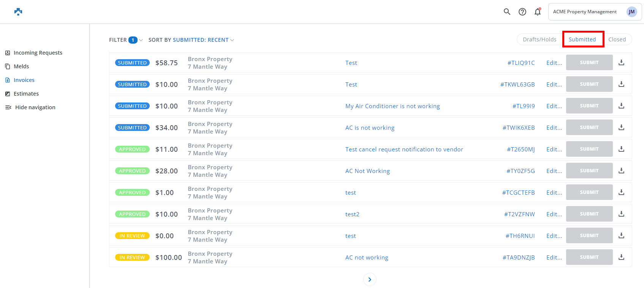
Task: Open the help question mark icon
Action: 522,12
